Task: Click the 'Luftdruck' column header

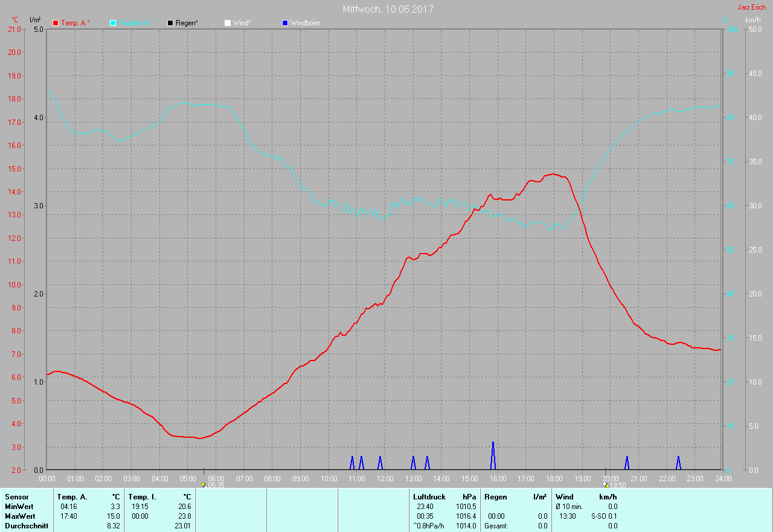Action: coord(429,497)
